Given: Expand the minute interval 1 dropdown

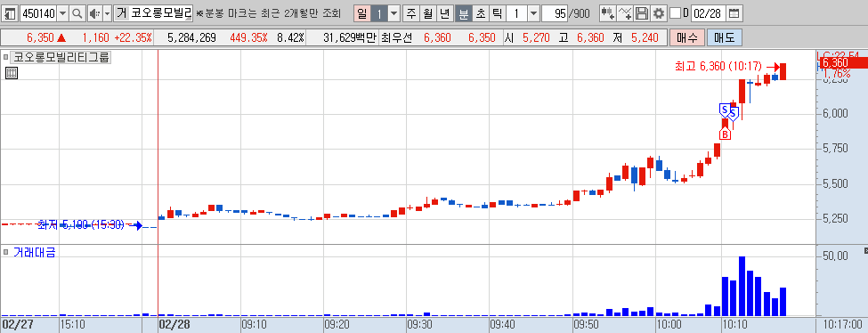Looking at the screenshot, I should tap(532, 13).
